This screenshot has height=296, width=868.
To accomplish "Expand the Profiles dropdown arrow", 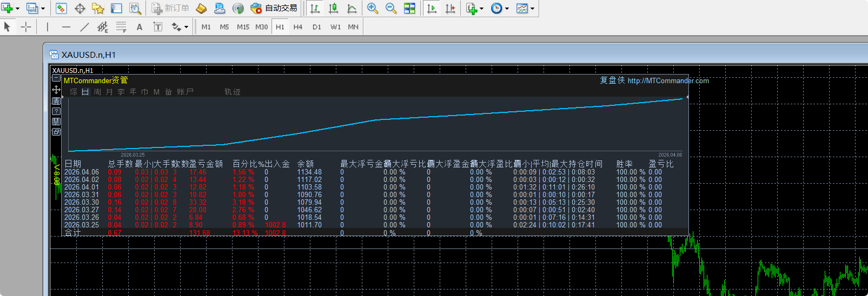I will pyautogui.click(x=43, y=9).
